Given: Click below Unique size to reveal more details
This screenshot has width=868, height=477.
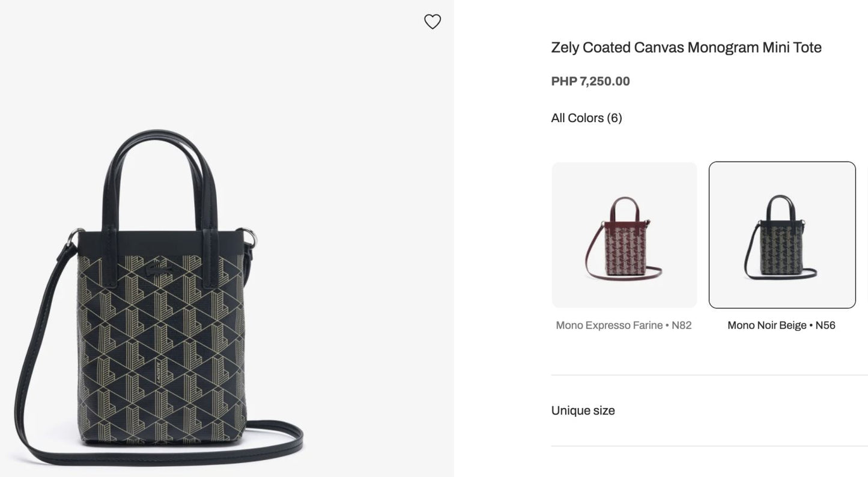Looking at the screenshot, I should (709, 446).
